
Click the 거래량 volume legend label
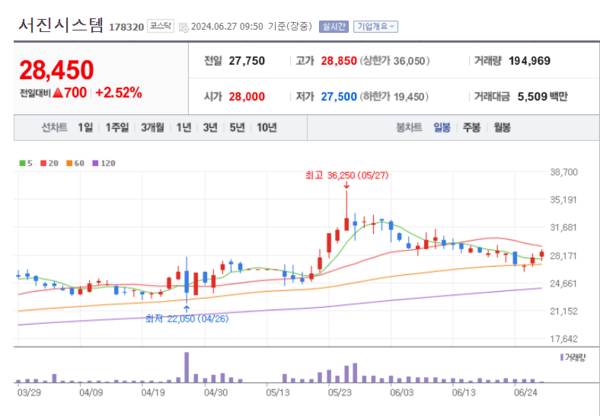(573, 357)
